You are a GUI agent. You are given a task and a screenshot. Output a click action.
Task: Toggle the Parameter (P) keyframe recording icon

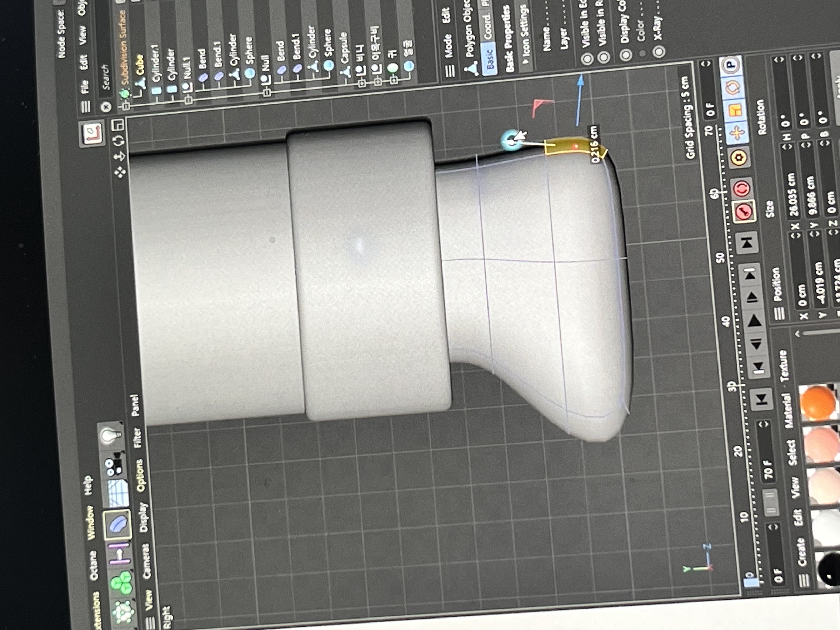pos(731,66)
